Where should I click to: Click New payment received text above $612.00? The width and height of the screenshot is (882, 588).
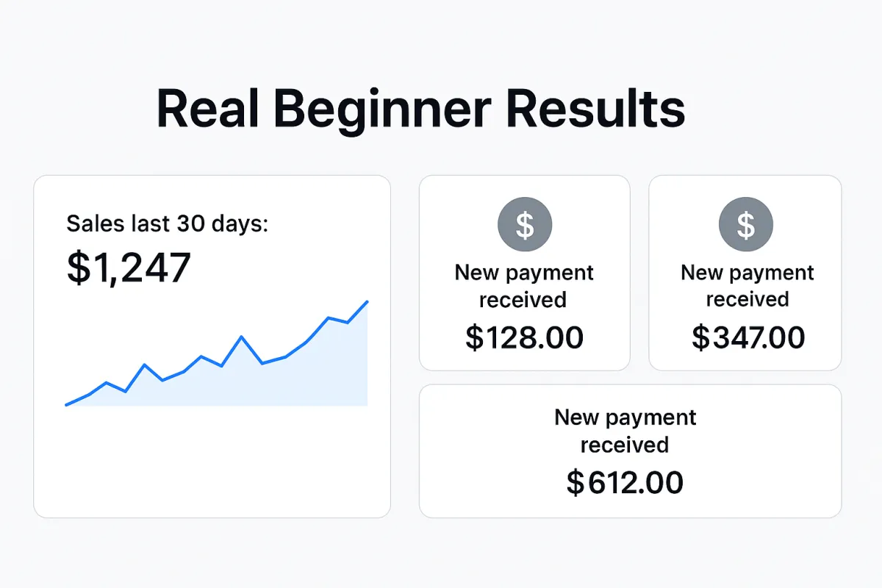tap(625, 431)
